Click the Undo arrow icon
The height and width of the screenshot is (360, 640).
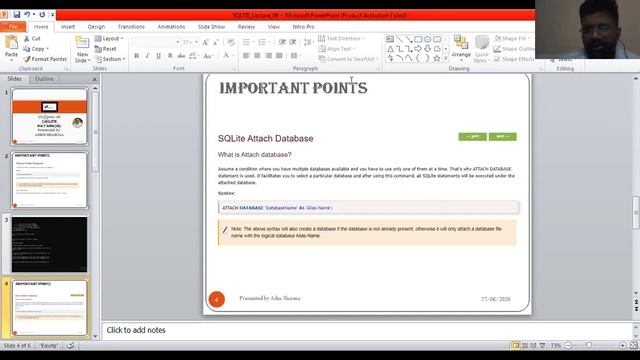tap(27, 15)
